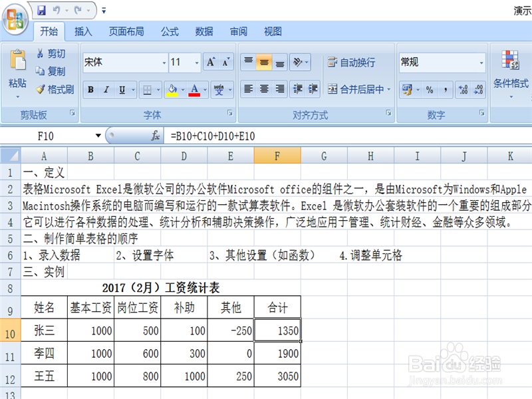Select the cell containing 张三
Image resolution: width=532 pixels, height=399 pixels.
(44, 330)
